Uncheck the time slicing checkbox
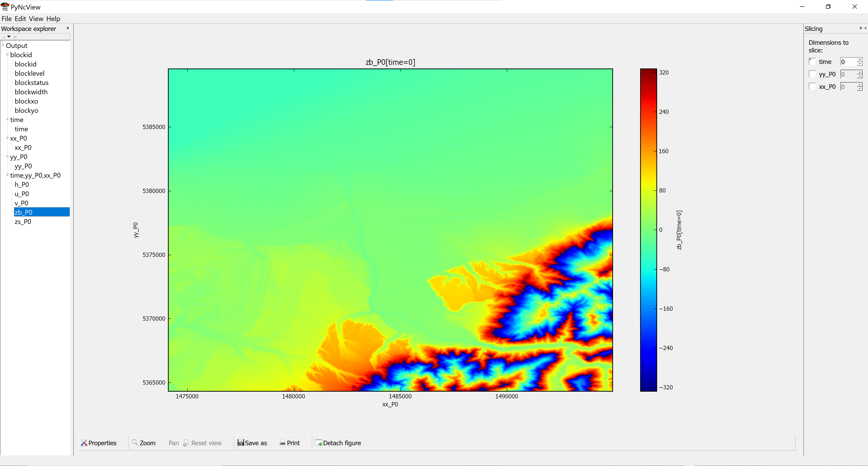Viewport: 868px width, 466px height. point(812,62)
